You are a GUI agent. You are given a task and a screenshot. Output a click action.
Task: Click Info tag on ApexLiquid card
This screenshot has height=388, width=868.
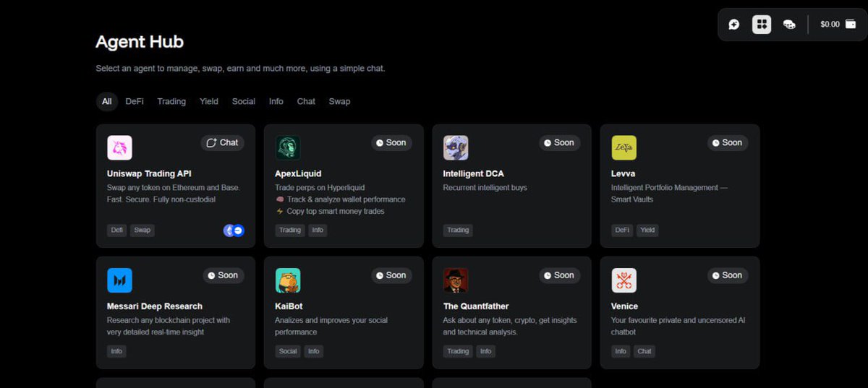[318, 230]
